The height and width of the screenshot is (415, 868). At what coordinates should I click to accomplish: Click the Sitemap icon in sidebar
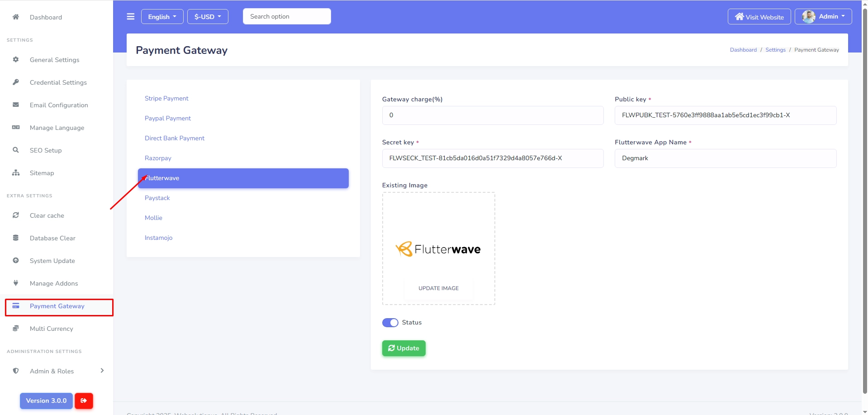16,173
